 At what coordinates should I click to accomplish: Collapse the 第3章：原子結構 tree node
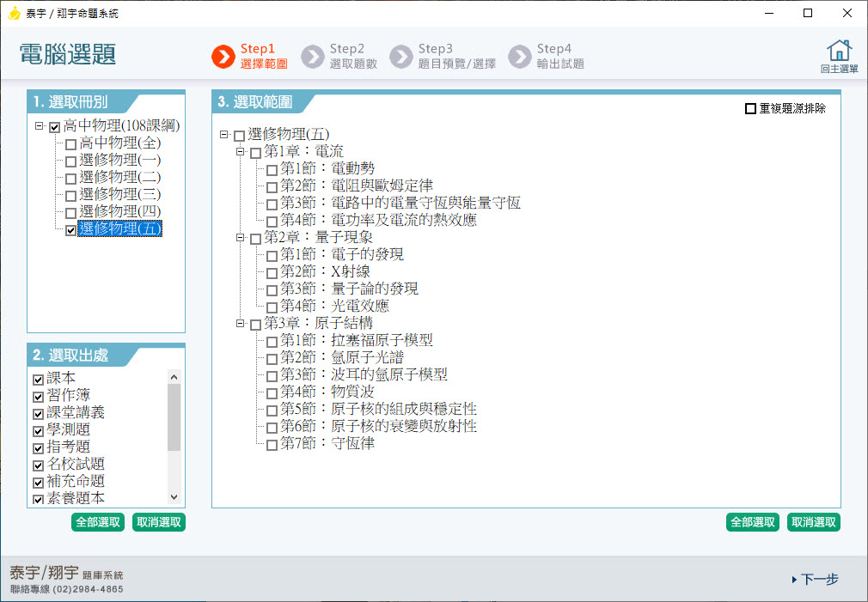(x=241, y=323)
